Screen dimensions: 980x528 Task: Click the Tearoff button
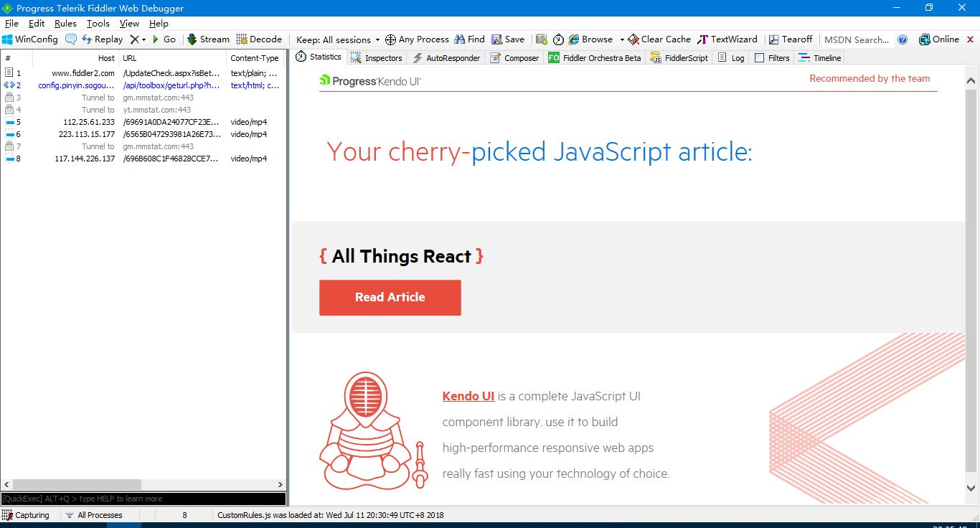coord(790,39)
